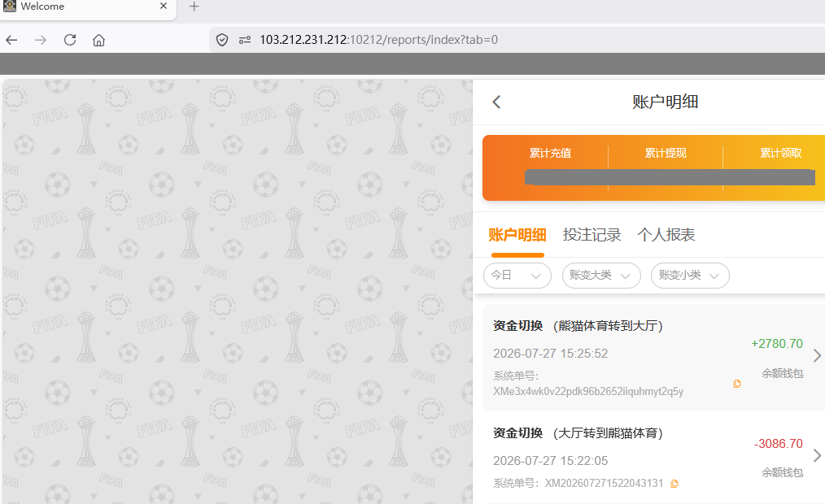This screenshot has height=504, width=825.
Task: Open the 账变大类 filter dropdown
Action: pos(601,276)
